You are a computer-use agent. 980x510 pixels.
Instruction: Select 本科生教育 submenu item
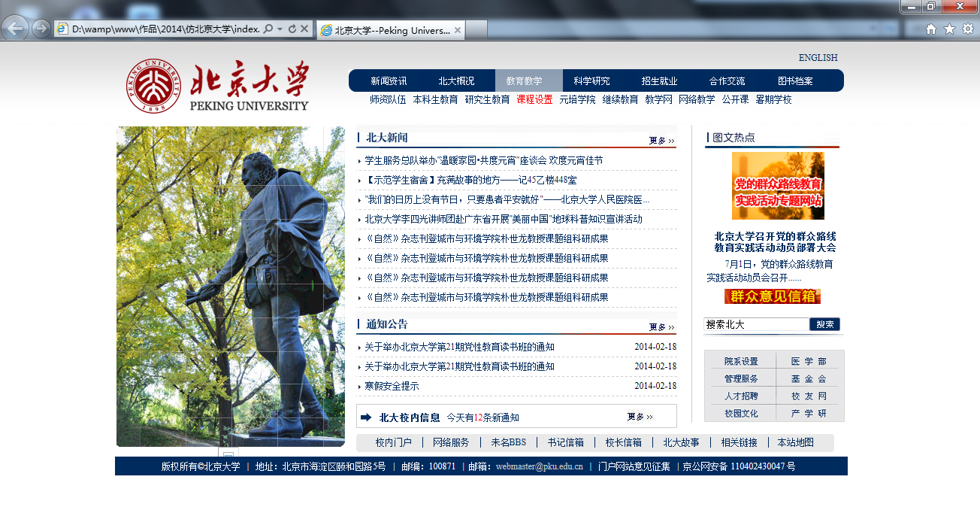(435, 99)
